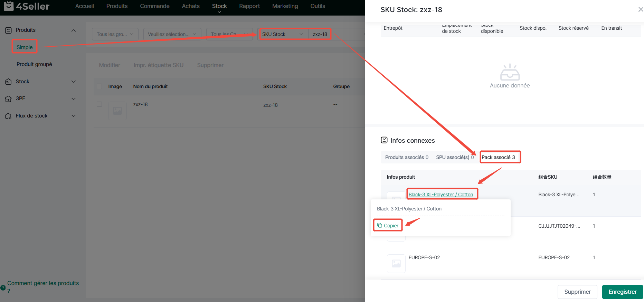
Task: Click Supprimer button in panel footer
Action: pyautogui.click(x=577, y=292)
